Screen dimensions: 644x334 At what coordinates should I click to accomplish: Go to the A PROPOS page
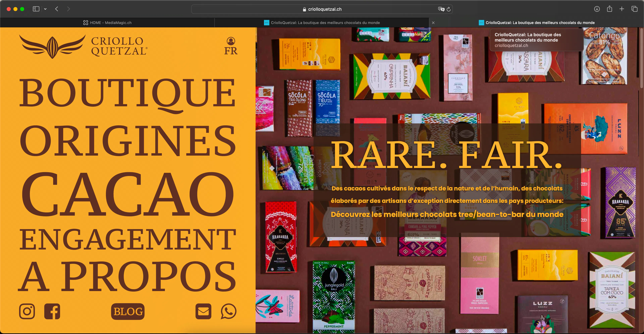pyautogui.click(x=127, y=276)
